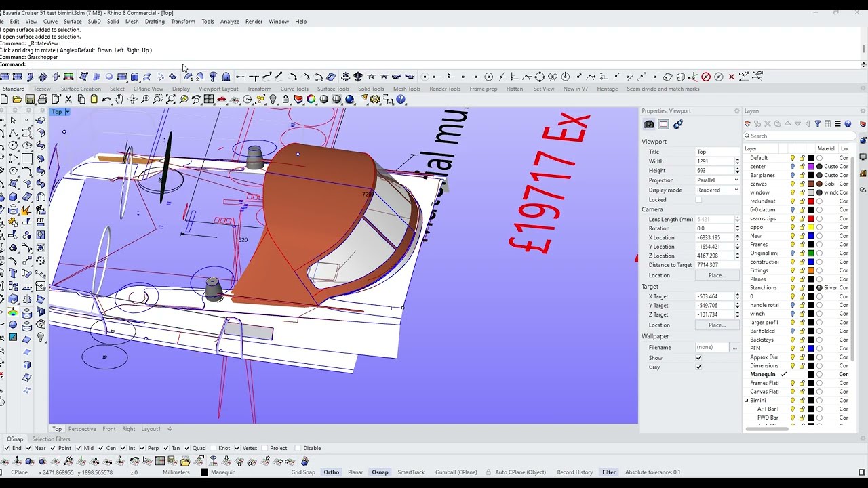Select the Zoom Window magnifier icon
The width and height of the screenshot is (868, 488).
tap(158, 100)
